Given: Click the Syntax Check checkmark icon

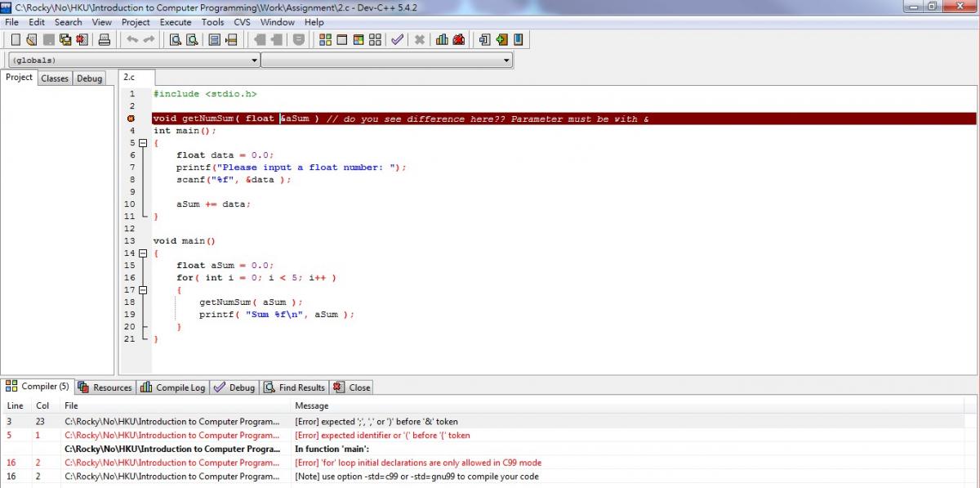Looking at the screenshot, I should coord(397,39).
